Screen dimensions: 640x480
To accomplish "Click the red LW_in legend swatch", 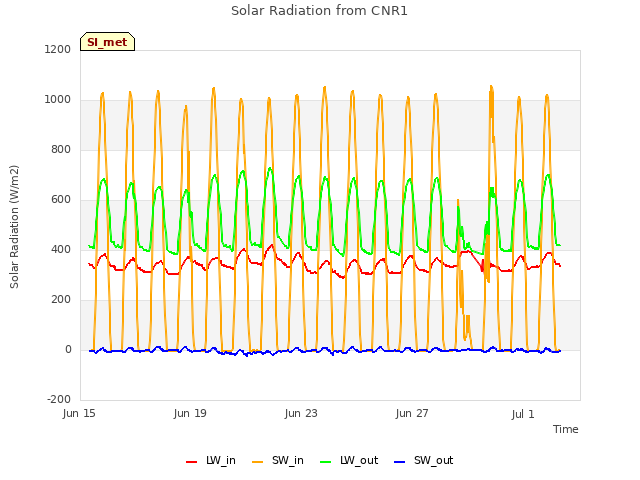I will pyautogui.click(x=191, y=462).
